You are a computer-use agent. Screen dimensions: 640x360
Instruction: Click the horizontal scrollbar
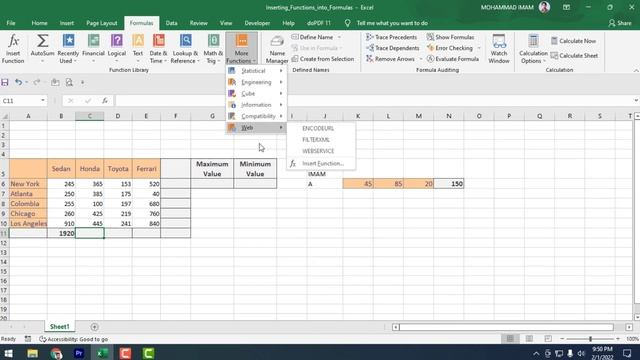[x=506, y=327]
